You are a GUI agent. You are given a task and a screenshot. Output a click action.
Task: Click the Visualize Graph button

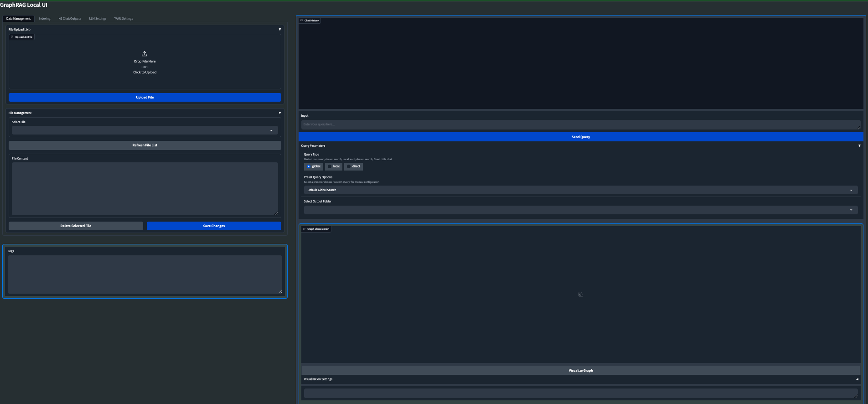pyautogui.click(x=580, y=370)
